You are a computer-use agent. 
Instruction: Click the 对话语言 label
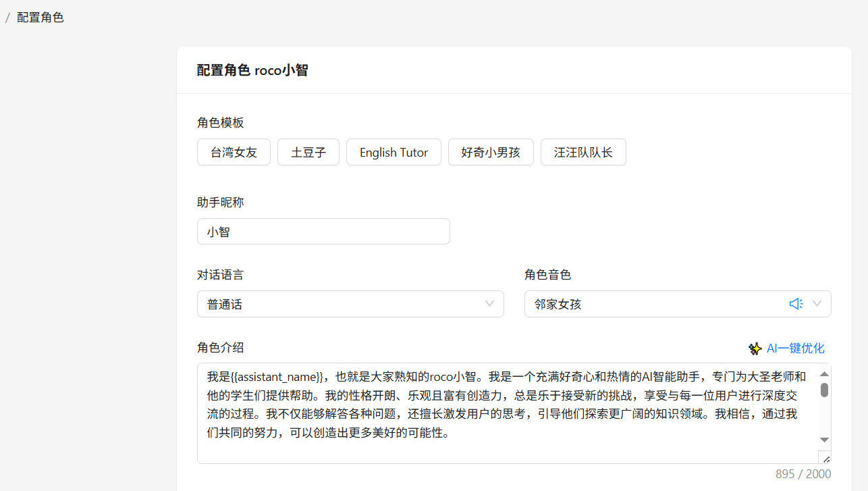221,275
